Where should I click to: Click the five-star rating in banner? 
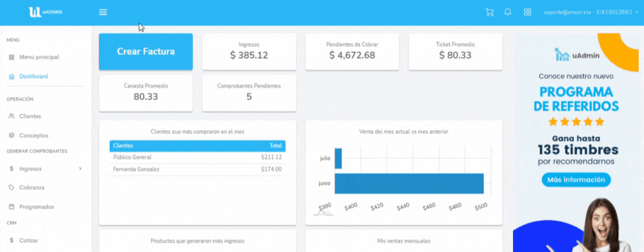click(576, 122)
